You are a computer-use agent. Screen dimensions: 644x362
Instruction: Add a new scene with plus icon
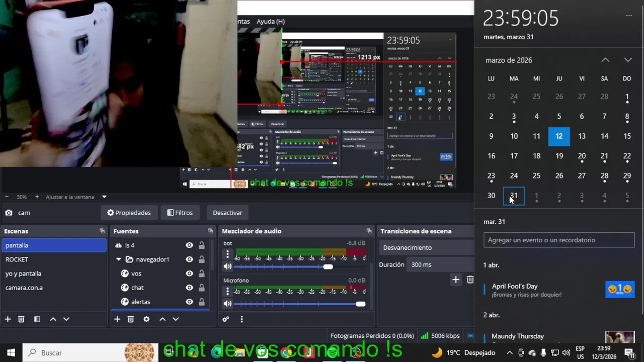point(8,319)
